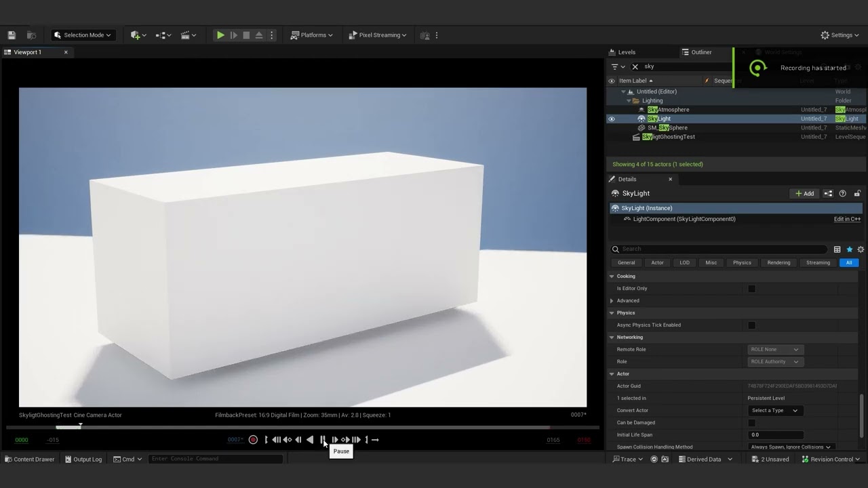Viewport: 868px width, 488px height.
Task: Click the outliner search field
Action: click(685, 66)
